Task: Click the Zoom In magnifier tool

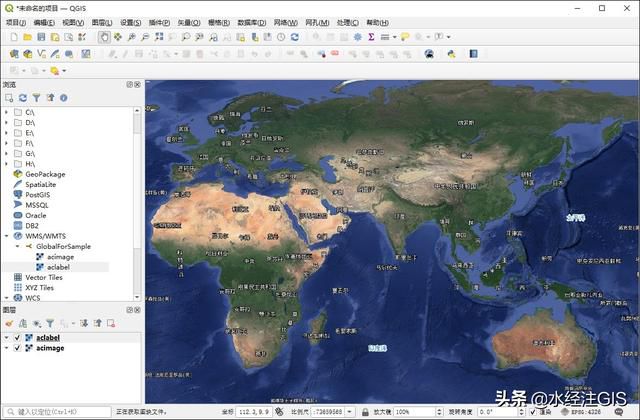Action: 131,37
